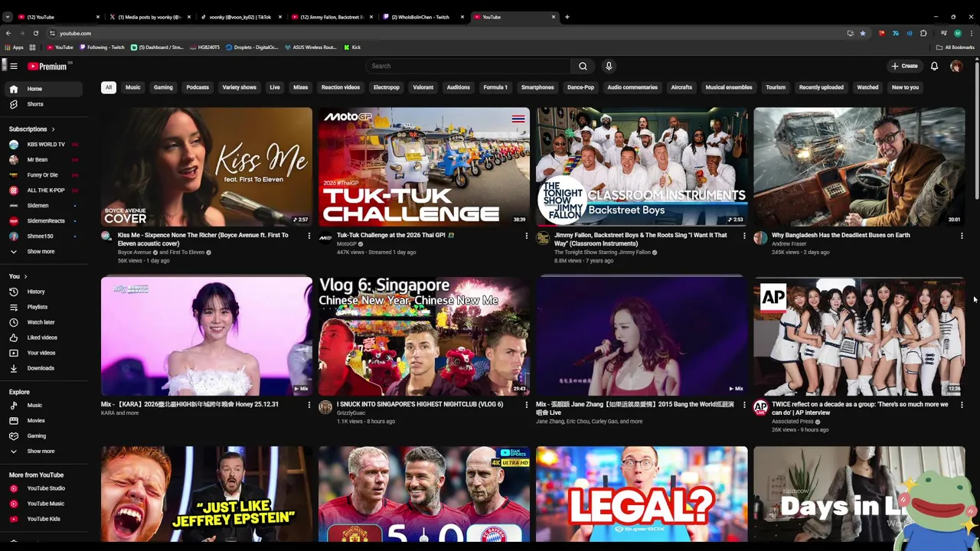Click the YouTube Premium logo
The width and height of the screenshot is (980, 551).
click(x=48, y=67)
